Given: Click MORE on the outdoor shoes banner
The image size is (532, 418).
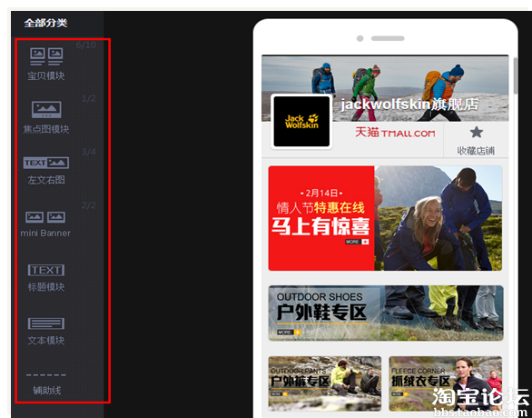Looking at the screenshot, I should (x=289, y=332).
